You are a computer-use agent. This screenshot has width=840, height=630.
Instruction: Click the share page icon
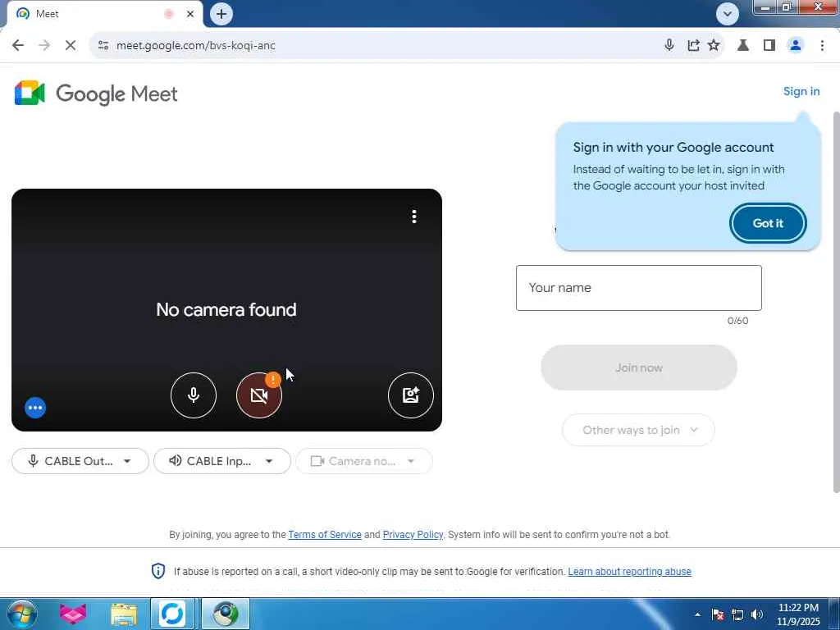[693, 45]
